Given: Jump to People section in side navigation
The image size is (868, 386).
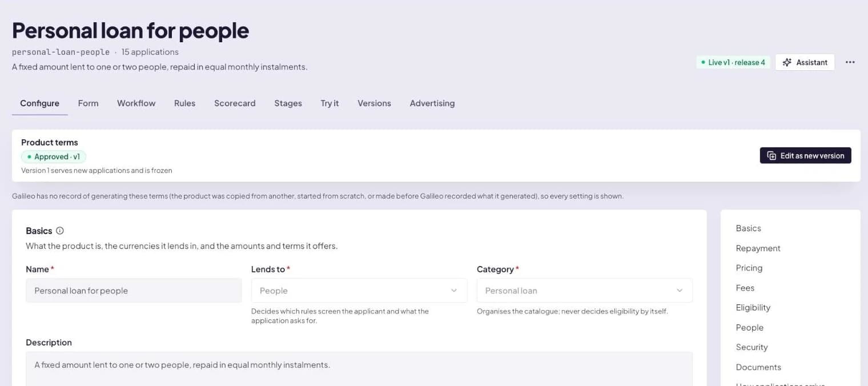Looking at the screenshot, I should 749,328.
